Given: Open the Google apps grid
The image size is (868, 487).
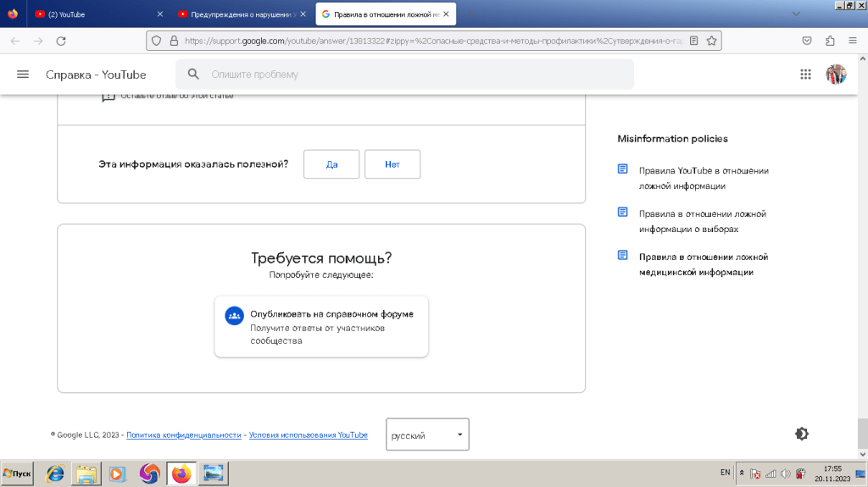Looking at the screenshot, I should 805,75.
